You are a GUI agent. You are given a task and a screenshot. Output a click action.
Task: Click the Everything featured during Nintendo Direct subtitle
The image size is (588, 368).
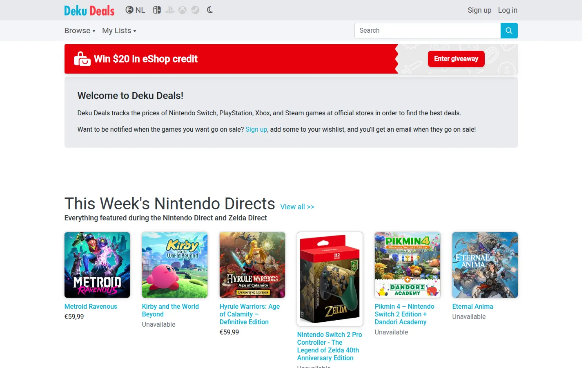coord(166,218)
